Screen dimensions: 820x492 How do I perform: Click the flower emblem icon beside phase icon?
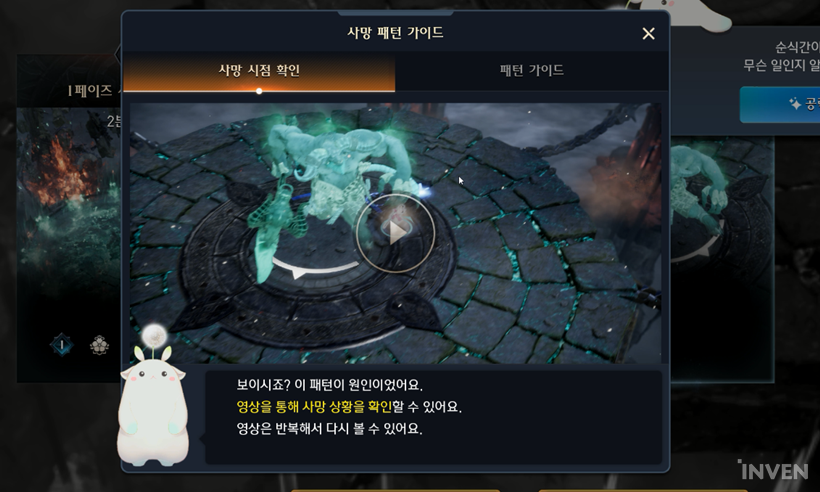pos(99,345)
